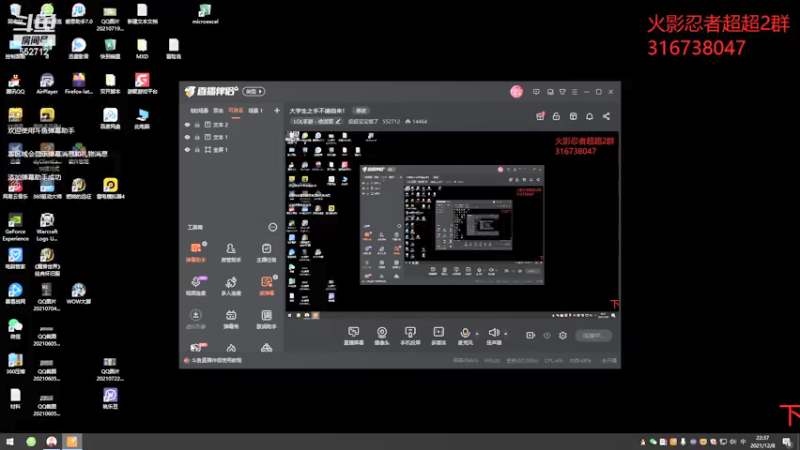Viewport: 800px width, 450px height.
Task: Toggle the lock on 文本 1 layer
Action: (x=197, y=137)
